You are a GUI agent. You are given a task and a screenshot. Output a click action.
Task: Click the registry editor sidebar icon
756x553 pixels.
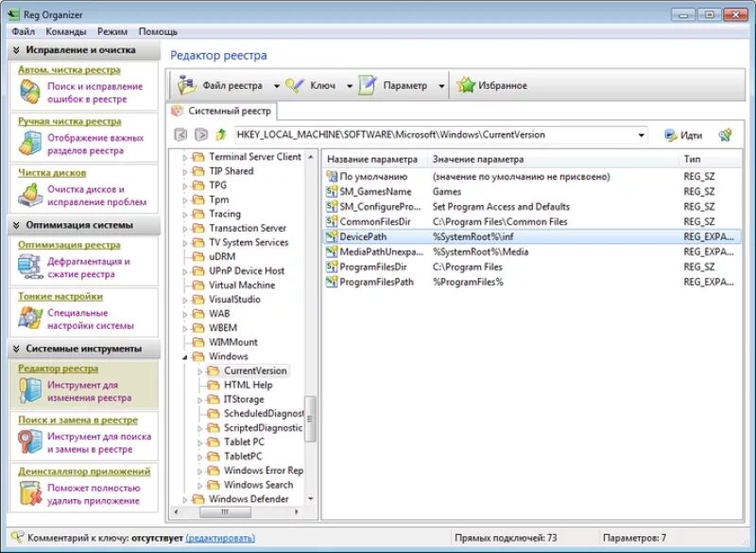point(30,390)
